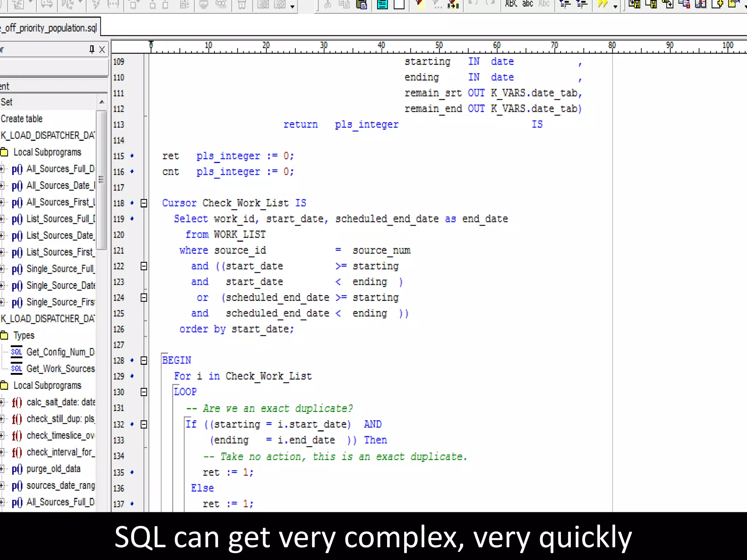Select the check_still_dup function
Image resolution: width=747 pixels, height=560 pixels.
click(53, 419)
